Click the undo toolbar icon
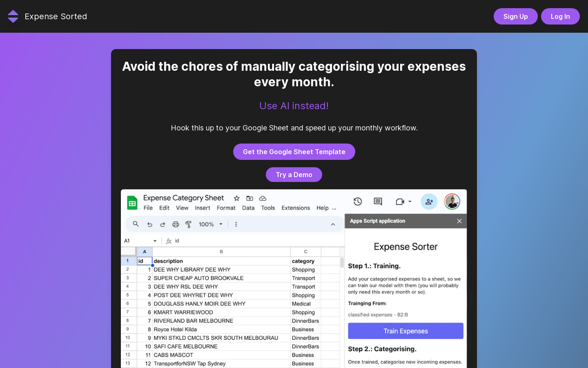The width and height of the screenshot is (588, 368). [x=150, y=224]
